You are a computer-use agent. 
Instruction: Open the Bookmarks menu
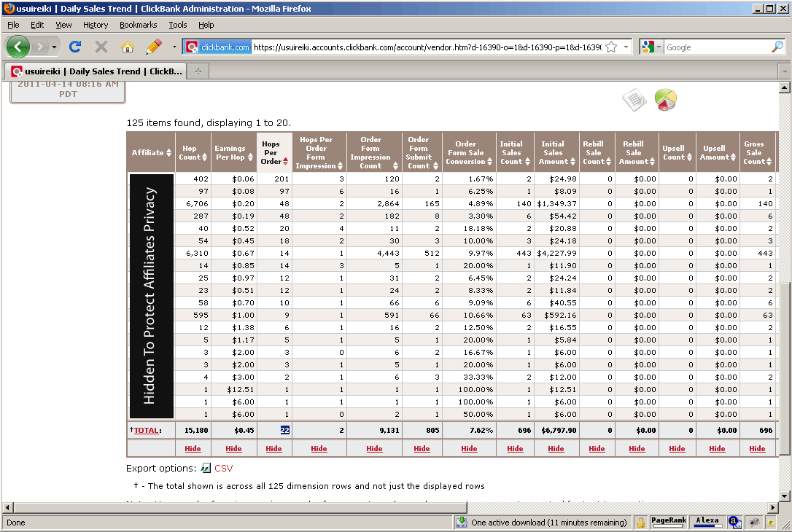tap(138, 25)
